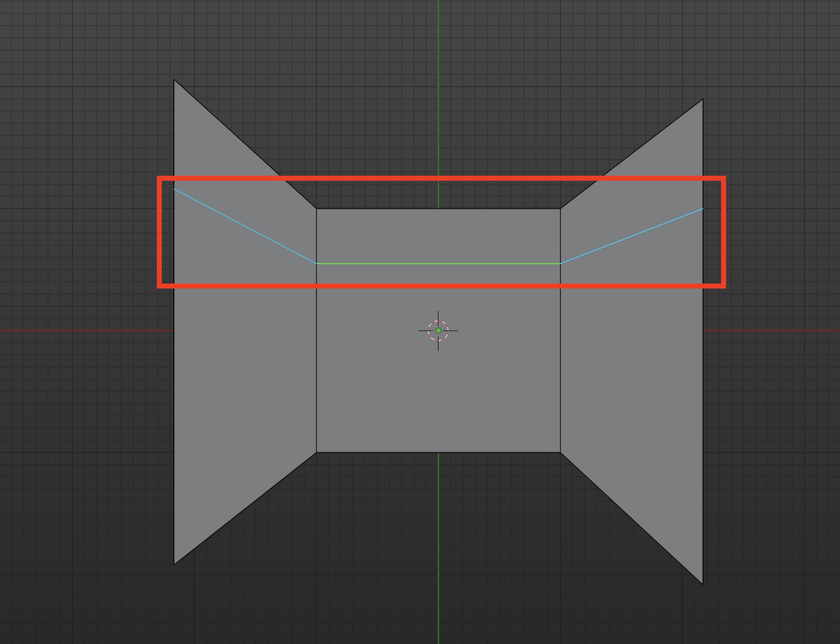Click the green Y axis line above mesh
This screenshot has height=644, width=840.
click(x=438, y=75)
